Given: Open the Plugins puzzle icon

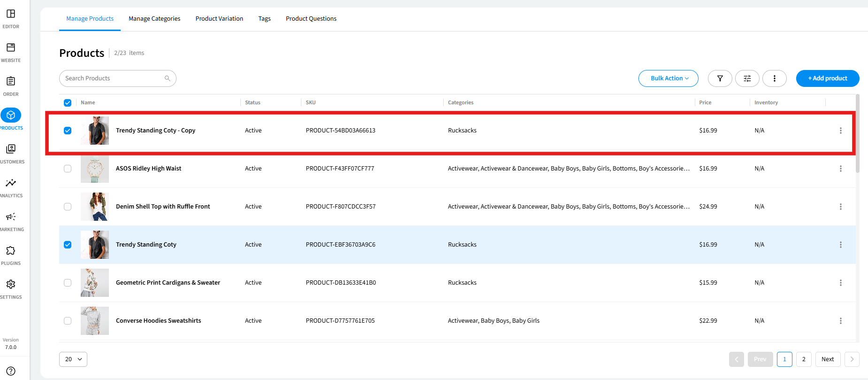Looking at the screenshot, I should tap(11, 251).
